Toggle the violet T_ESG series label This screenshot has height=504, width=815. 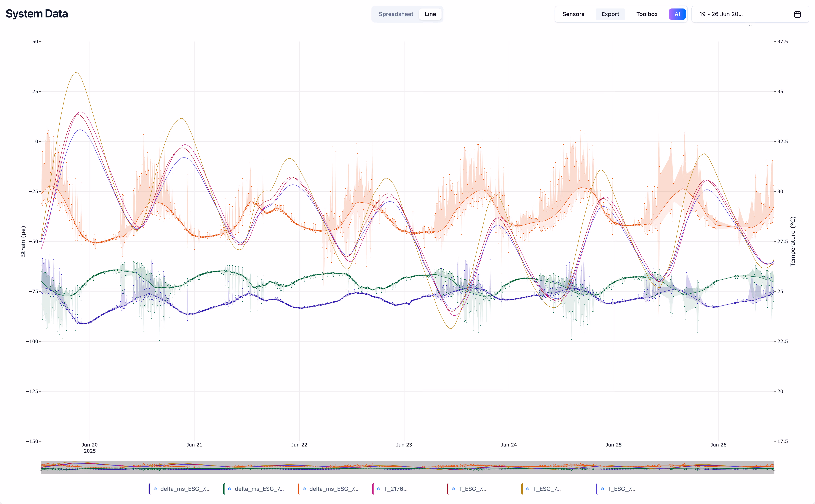(621, 489)
